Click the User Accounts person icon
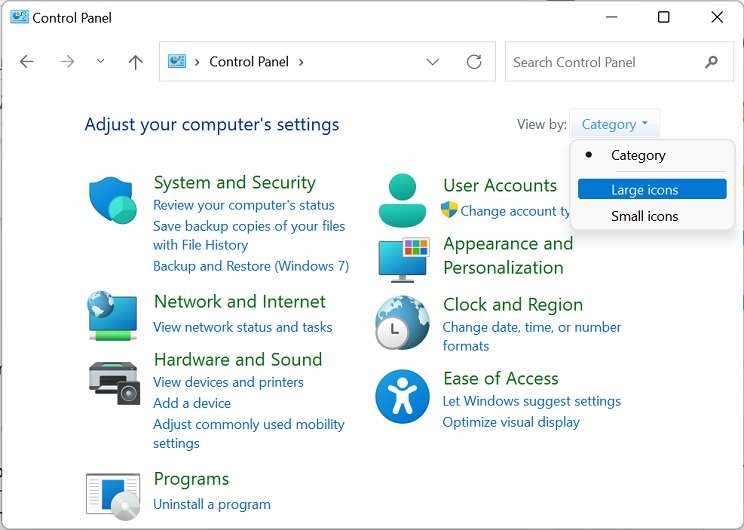This screenshot has width=744, height=530. 402,199
